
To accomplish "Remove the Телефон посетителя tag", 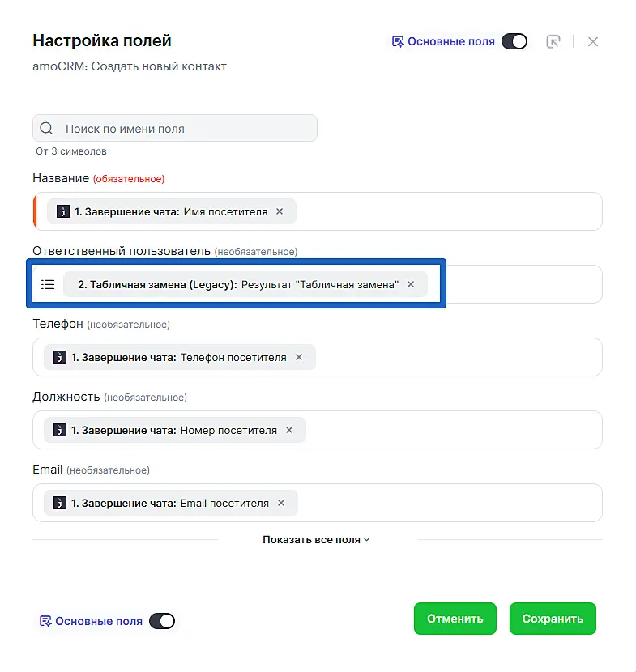I will (299, 357).
